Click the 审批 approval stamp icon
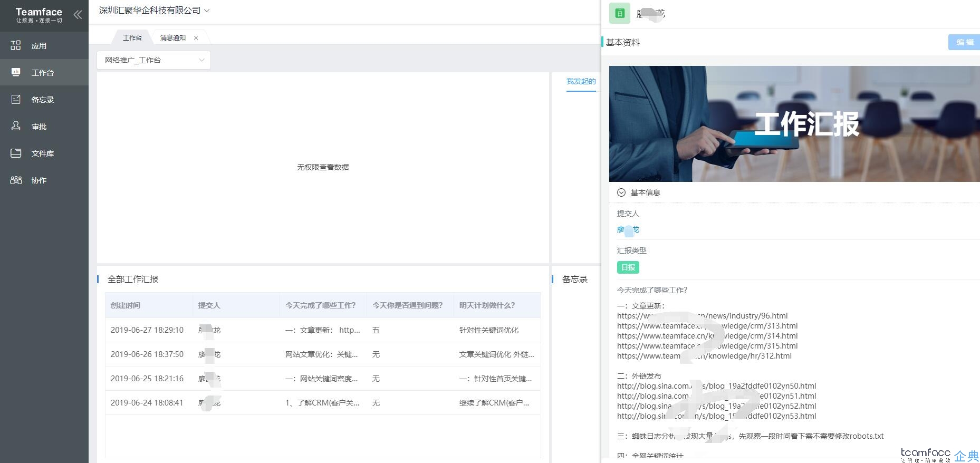Viewport: 980px width, 463px height. coord(16,126)
